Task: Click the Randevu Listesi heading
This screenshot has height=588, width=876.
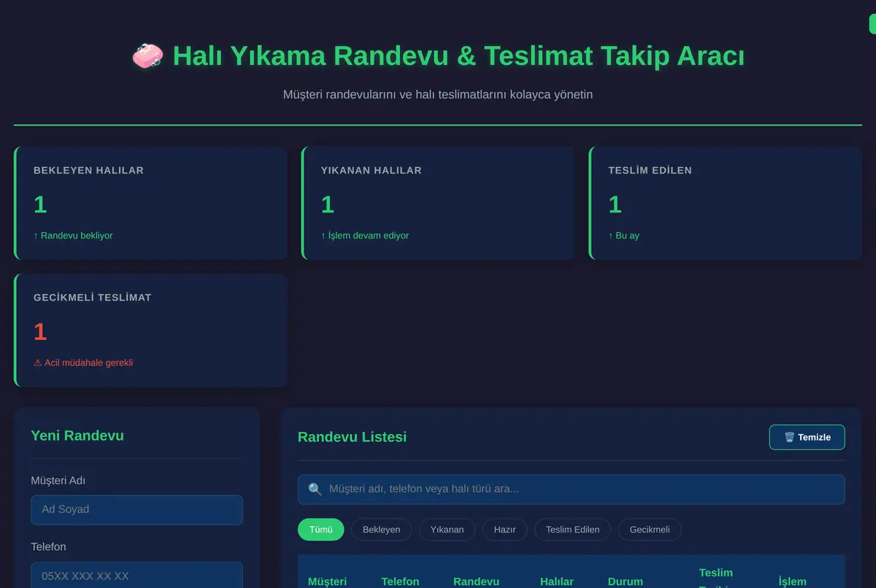Action: click(352, 437)
